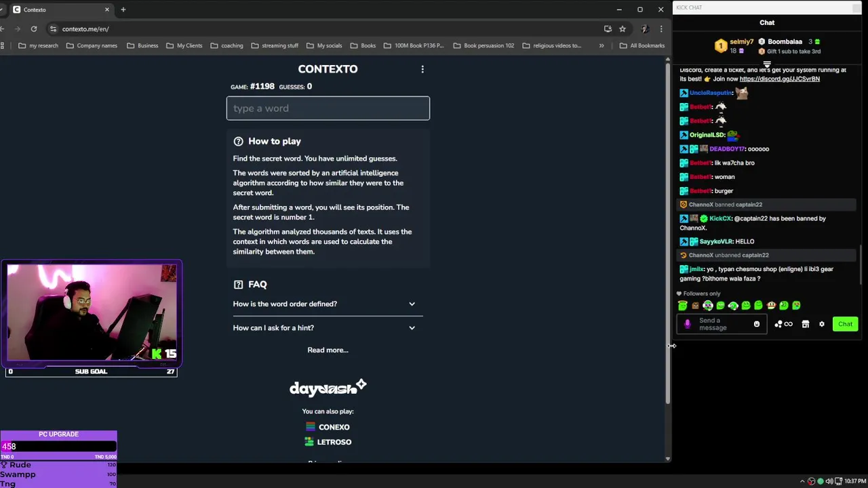Open the "Book persuasion 102" bookmarks folder
The height and width of the screenshot is (488, 868).
click(484, 45)
